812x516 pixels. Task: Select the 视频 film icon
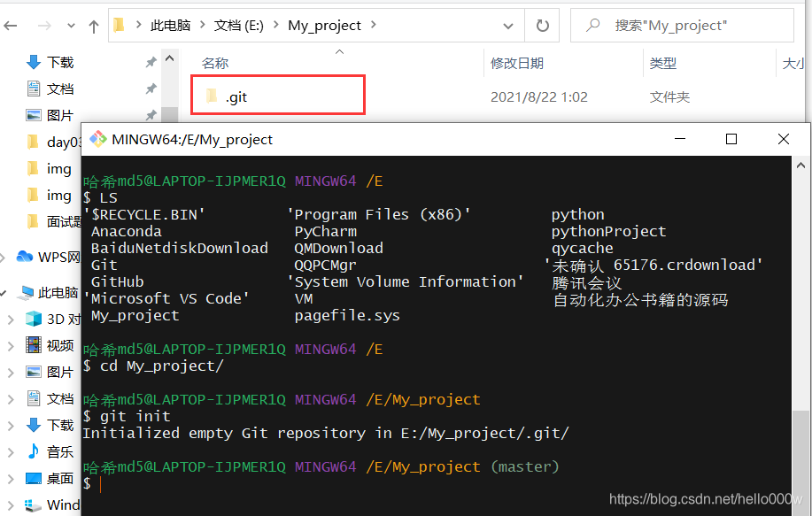(x=34, y=344)
